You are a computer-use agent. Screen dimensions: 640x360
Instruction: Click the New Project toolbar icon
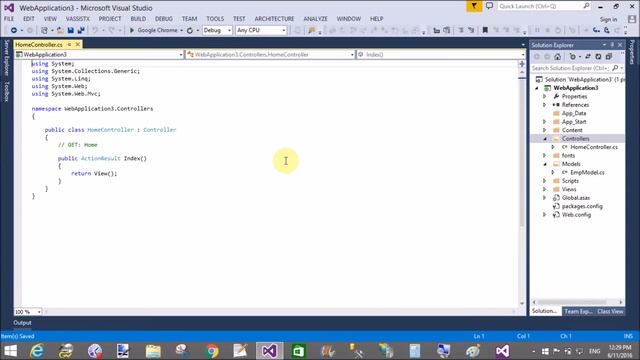tap(44, 30)
